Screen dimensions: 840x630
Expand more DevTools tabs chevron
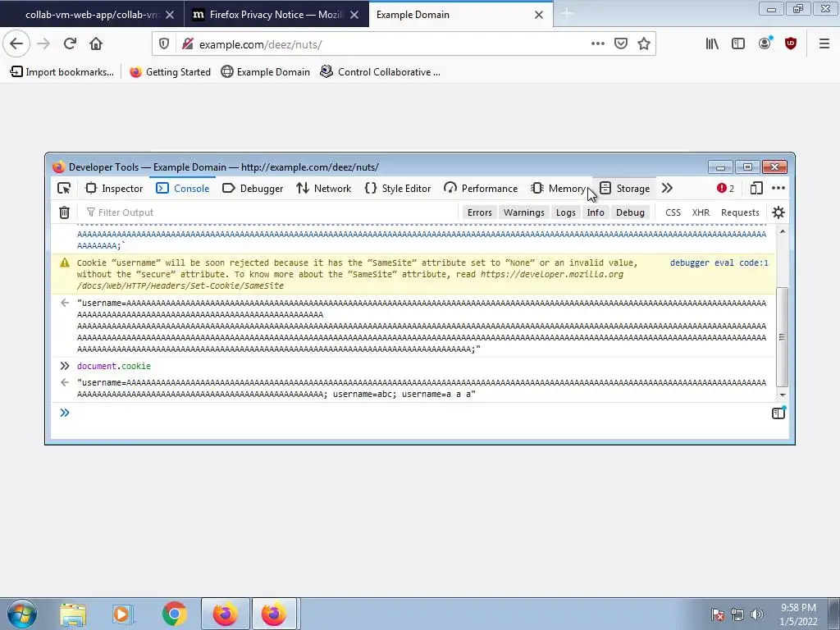coord(667,189)
